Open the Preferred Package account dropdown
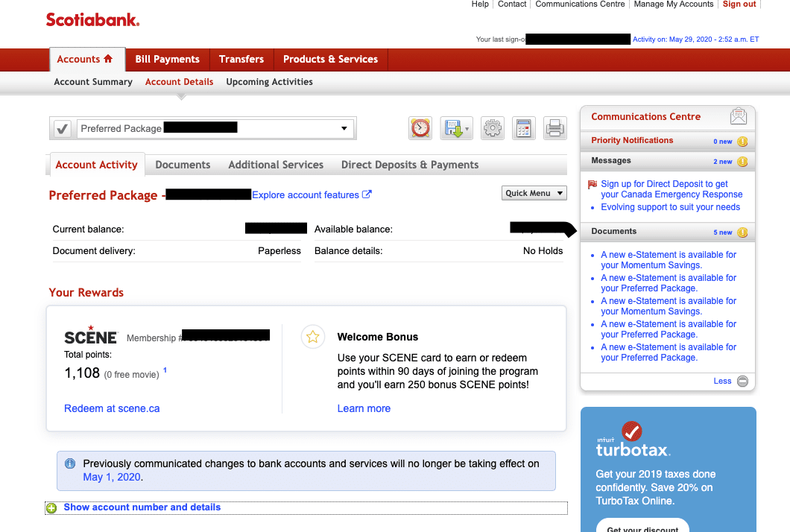This screenshot has height=532, width=790. pyautogui.click(x=344, y=128)
